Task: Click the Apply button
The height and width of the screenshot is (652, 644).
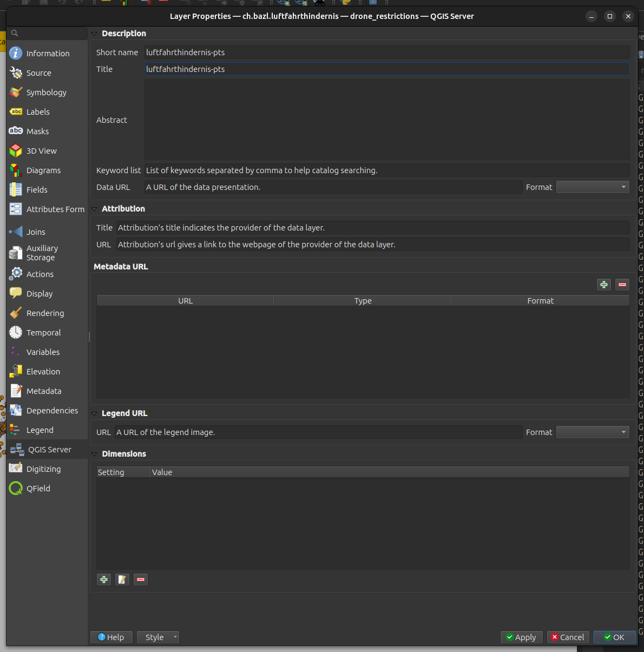Action: (521, 637)
